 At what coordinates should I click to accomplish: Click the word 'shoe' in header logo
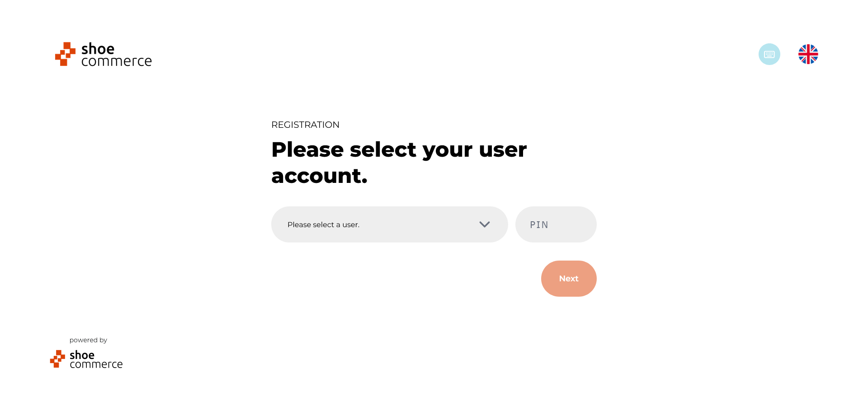click(98, 49)
